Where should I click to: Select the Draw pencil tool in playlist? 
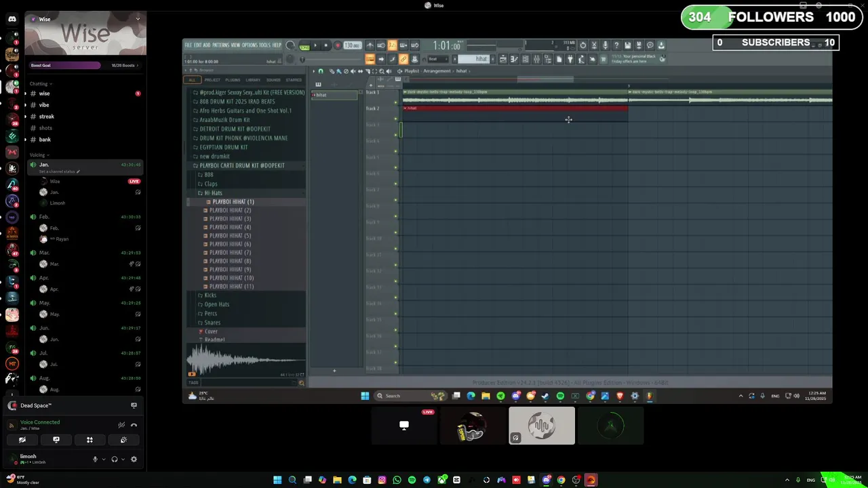click(332, 71)
